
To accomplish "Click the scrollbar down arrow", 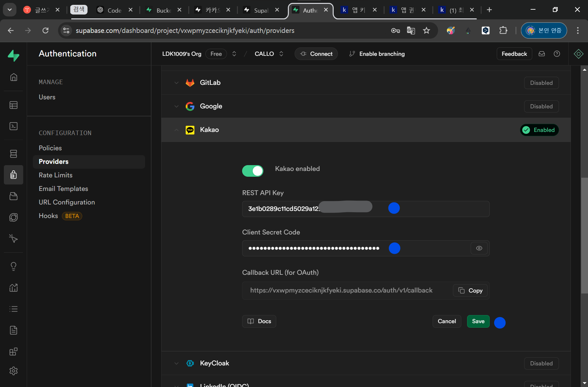I will pyautogui.click(x=584, y=383).
